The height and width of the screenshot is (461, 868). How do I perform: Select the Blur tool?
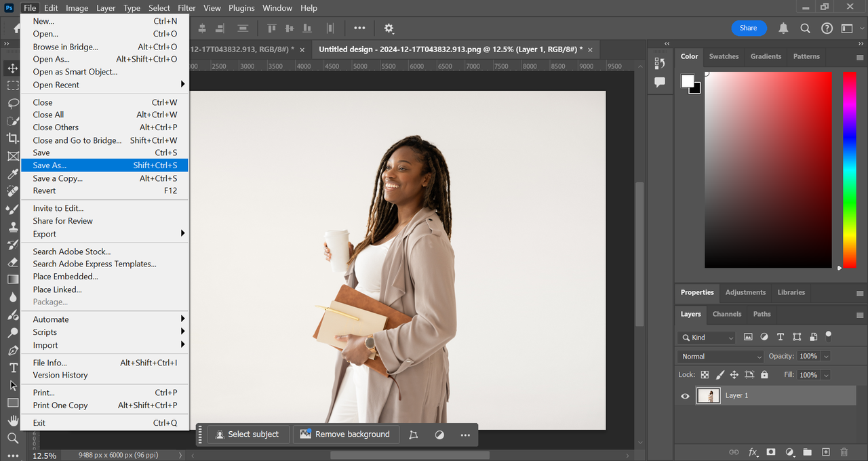(x=13, y=297)
